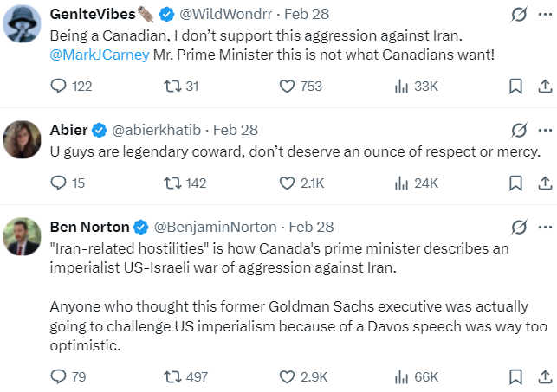View analytics for Abier's tweet

(x=402, y=183)
